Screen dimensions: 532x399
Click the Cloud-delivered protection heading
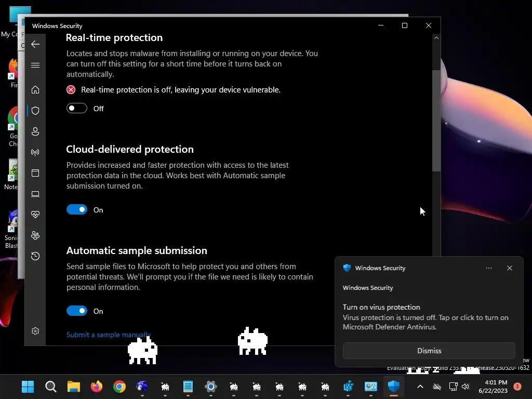[x=130, y=149]
